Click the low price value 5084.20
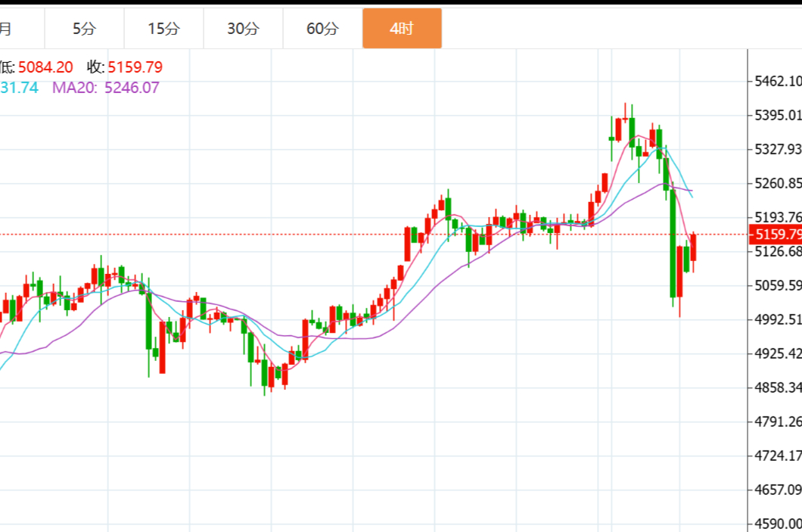 [45, 67]
